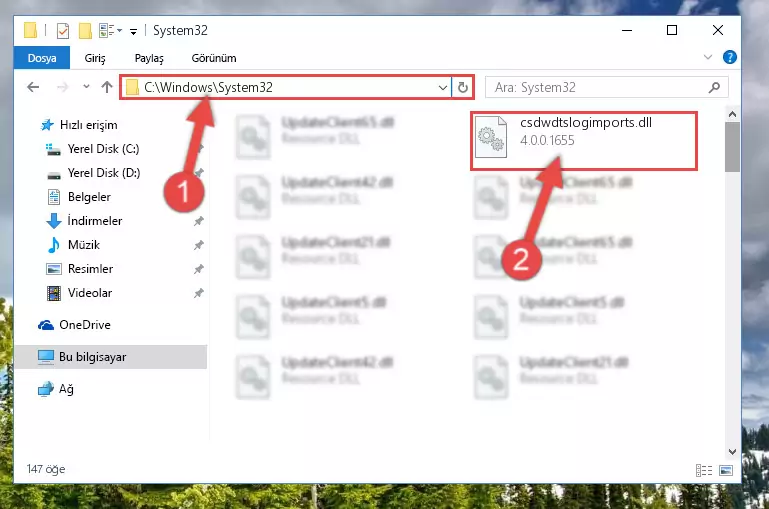Image resolution: width=769 pixels, height=509 pixels.
Task: Click the scroll down arrow of file list
Action: [732, 452]
